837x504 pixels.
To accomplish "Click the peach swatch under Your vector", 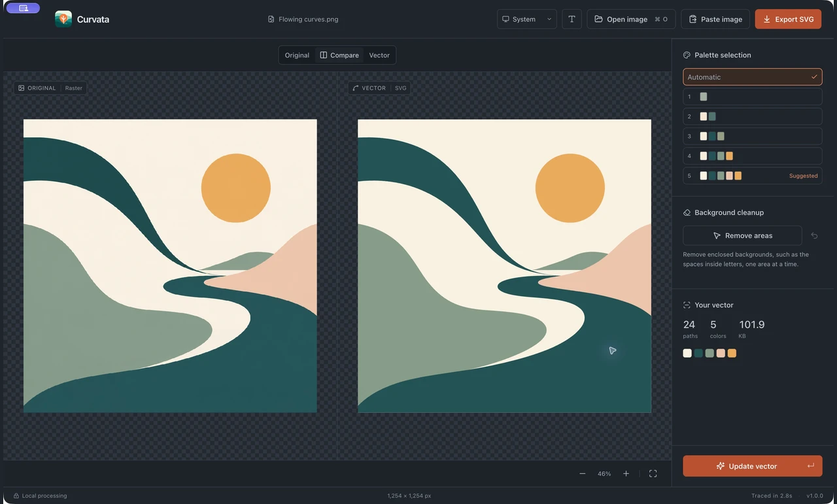I will (721, 353).
